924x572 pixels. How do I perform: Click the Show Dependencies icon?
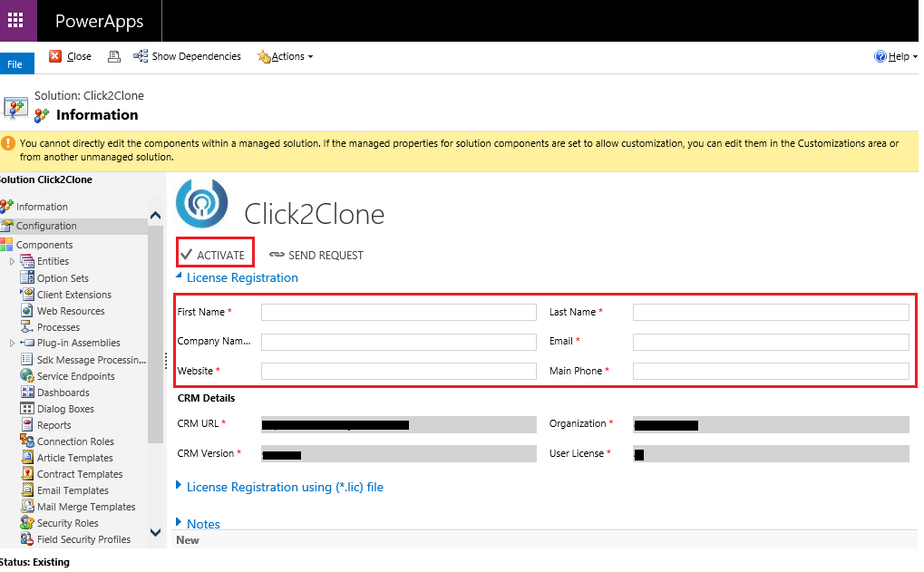pos(141,56)
